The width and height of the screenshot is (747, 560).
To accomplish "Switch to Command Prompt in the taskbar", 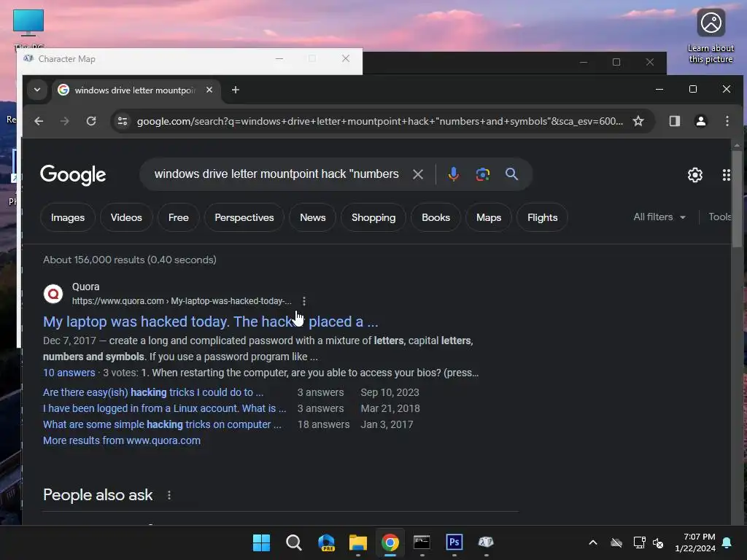I will coord(422,542).
